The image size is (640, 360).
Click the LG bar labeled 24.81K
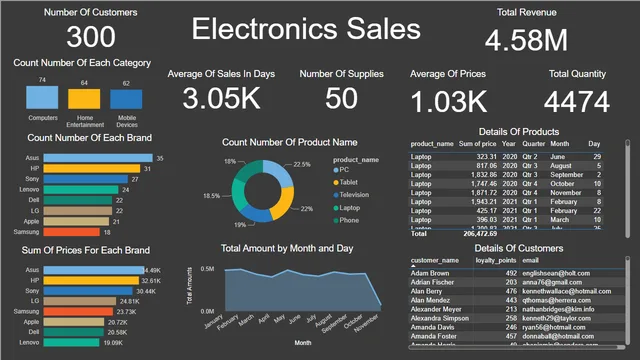tap(80, 301)
